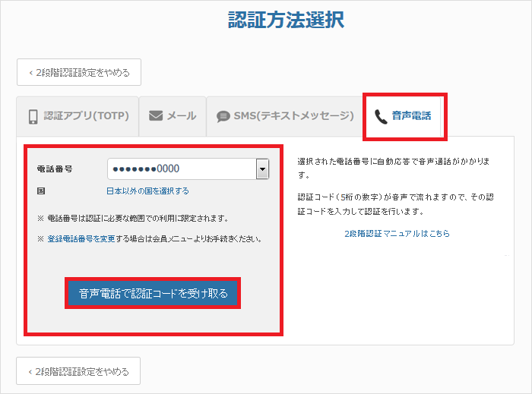Select the 音声電話 tab label
Screen dimensions: 532x394
[x=411, y=116]
